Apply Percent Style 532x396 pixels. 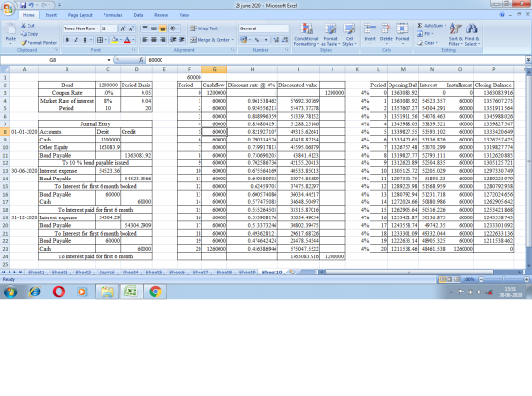point(256,40)
